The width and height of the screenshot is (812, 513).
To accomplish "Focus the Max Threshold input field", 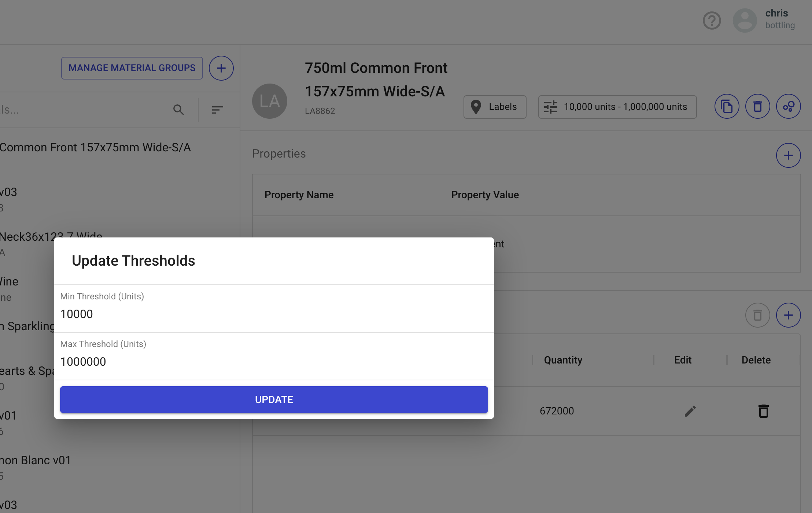I will [274, 362].
